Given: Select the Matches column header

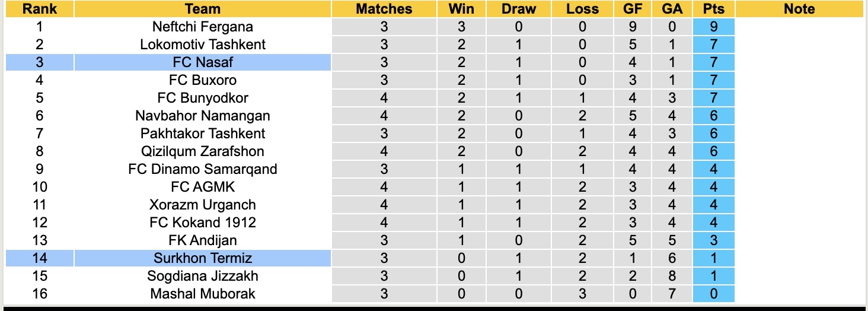Looking at the screenshot, I should click(x=384, y=9).
